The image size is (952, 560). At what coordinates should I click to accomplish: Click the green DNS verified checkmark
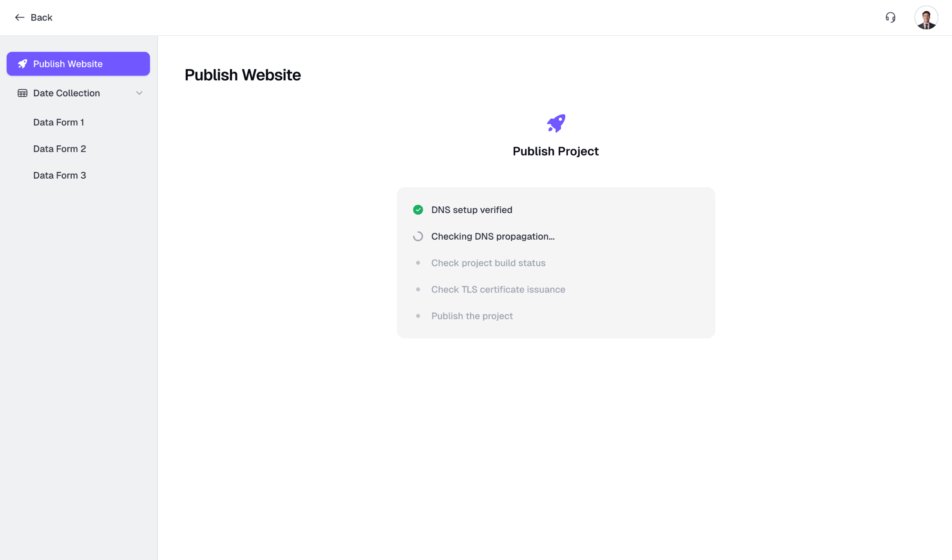pyautogui.click(x=418, y=210)
